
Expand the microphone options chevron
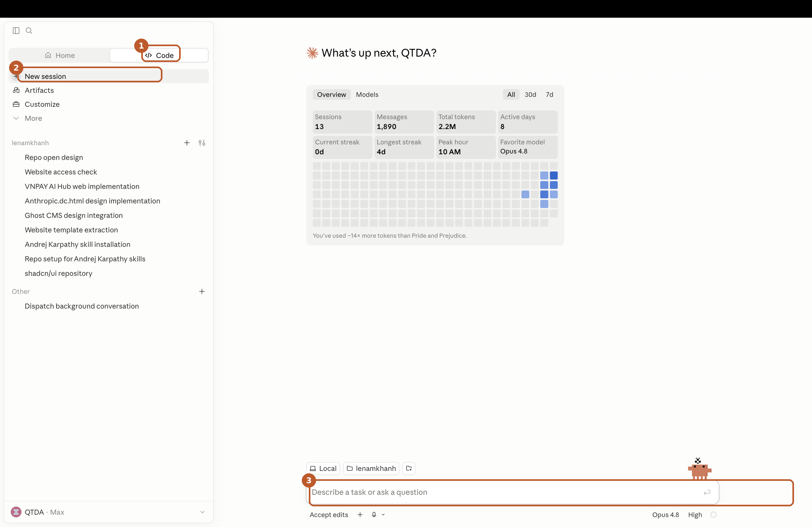(383, 515)
